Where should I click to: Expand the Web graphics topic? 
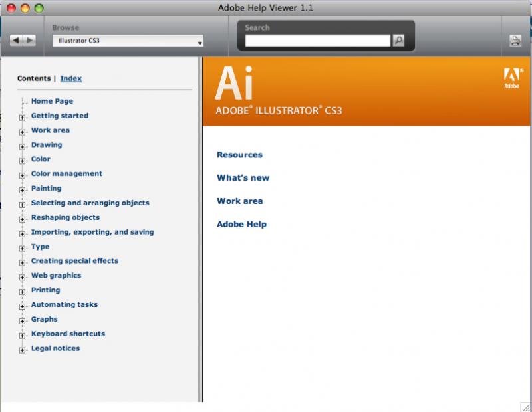coord(22,277)
